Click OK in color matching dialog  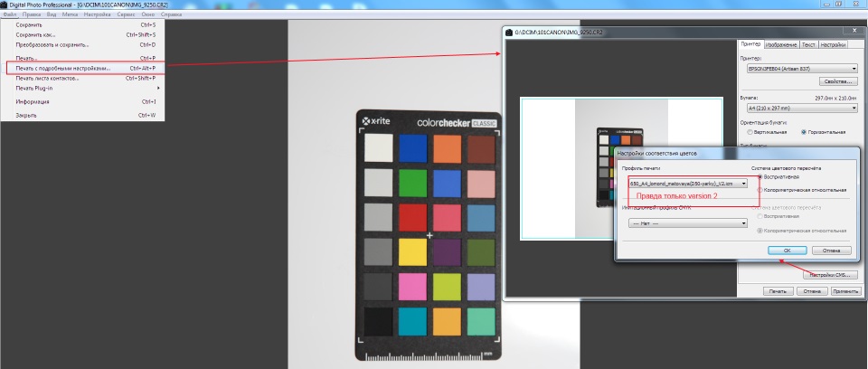(x=787, y=251)
